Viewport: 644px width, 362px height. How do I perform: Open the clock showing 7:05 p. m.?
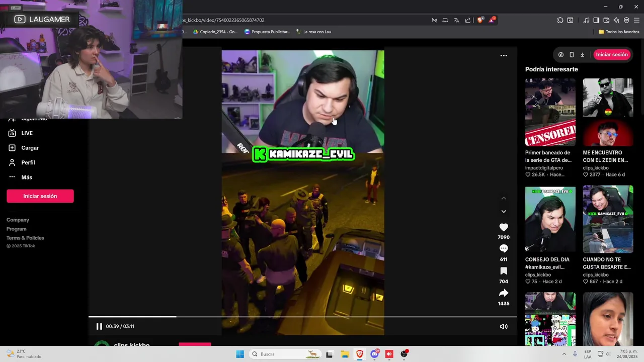628,354
